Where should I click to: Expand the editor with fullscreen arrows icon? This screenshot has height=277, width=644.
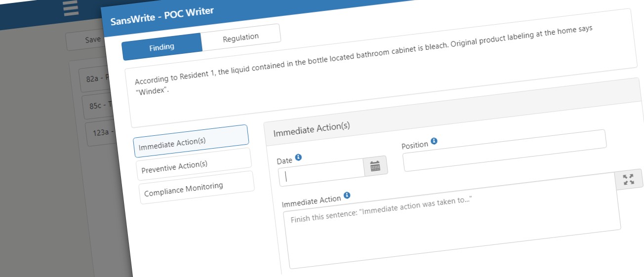click(x=629, y=179)
